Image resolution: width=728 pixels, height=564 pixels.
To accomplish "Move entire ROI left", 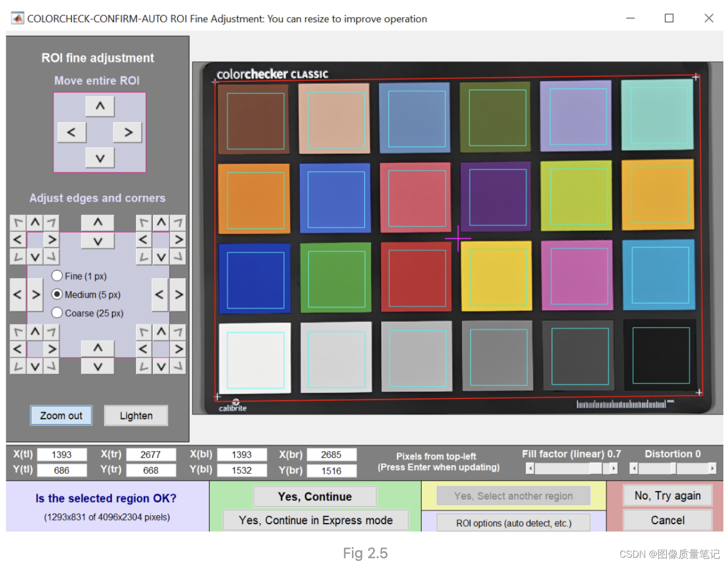I will (71, 132).
